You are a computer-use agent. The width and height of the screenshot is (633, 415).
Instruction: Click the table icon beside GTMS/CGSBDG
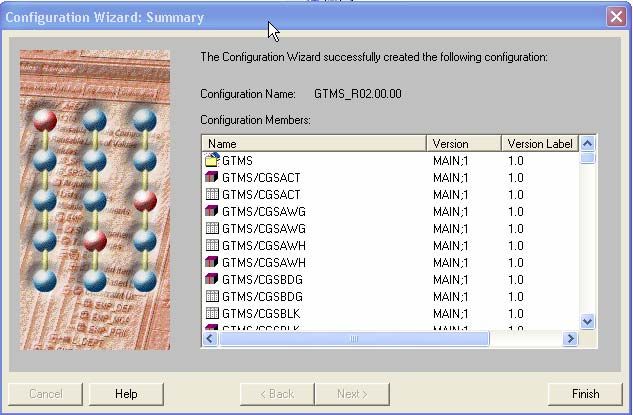coord(212,296)
